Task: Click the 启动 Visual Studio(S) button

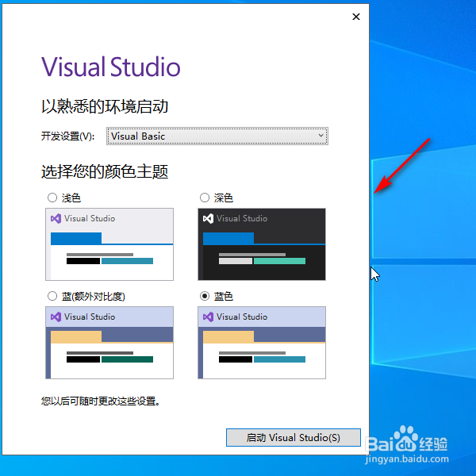Action: tap(294, 437)
